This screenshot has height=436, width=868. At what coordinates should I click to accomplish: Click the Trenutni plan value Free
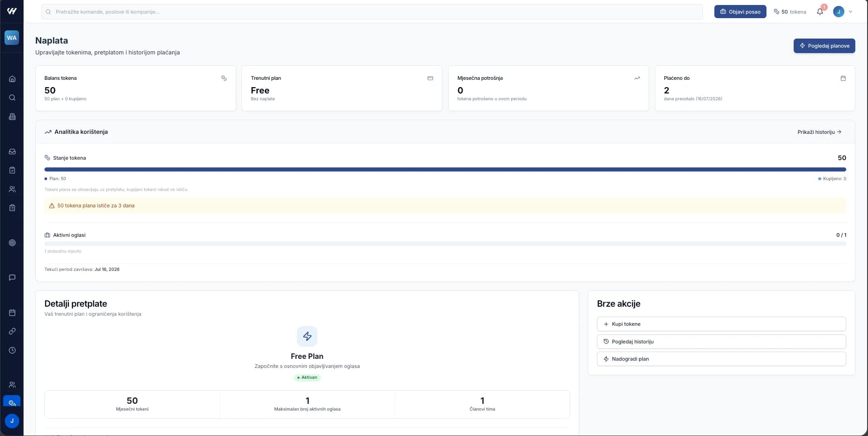click(260, 90)
